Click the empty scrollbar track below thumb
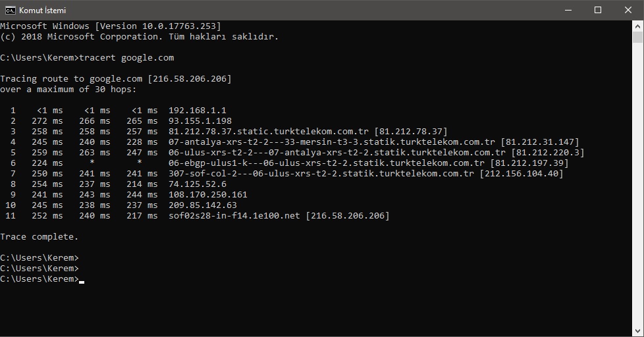 637,185
